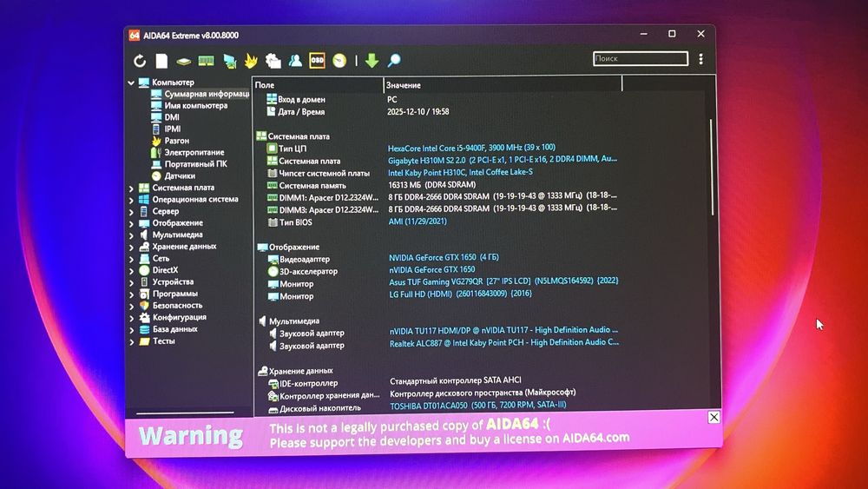Open Intel Kaby Point H310C chipset link
This screenshot has width=868, height=489.
click(460, 172)
